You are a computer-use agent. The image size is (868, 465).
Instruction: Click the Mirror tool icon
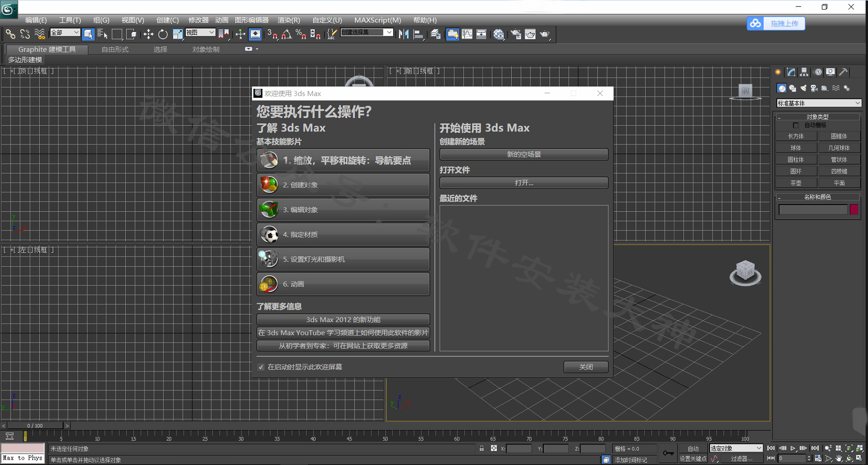(404, 34)
